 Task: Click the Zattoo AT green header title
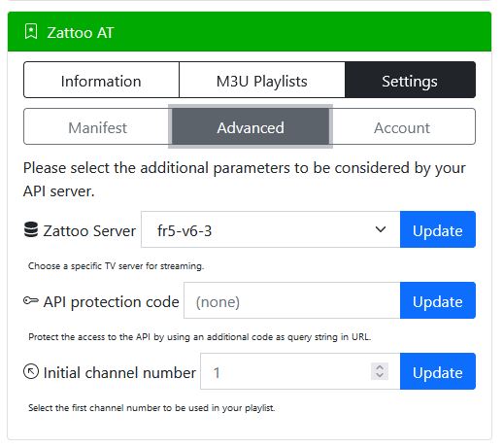click(81, 32)
